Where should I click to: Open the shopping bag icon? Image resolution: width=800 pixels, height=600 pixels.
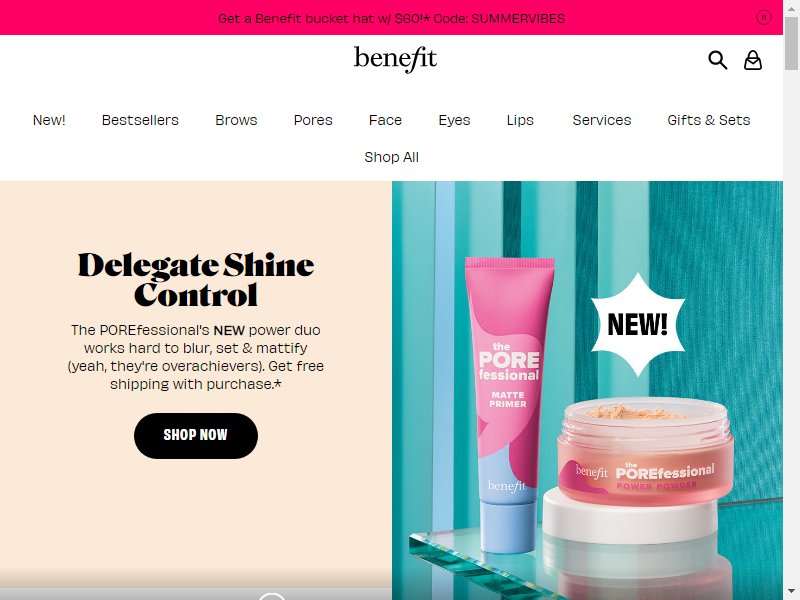[753, 60]
